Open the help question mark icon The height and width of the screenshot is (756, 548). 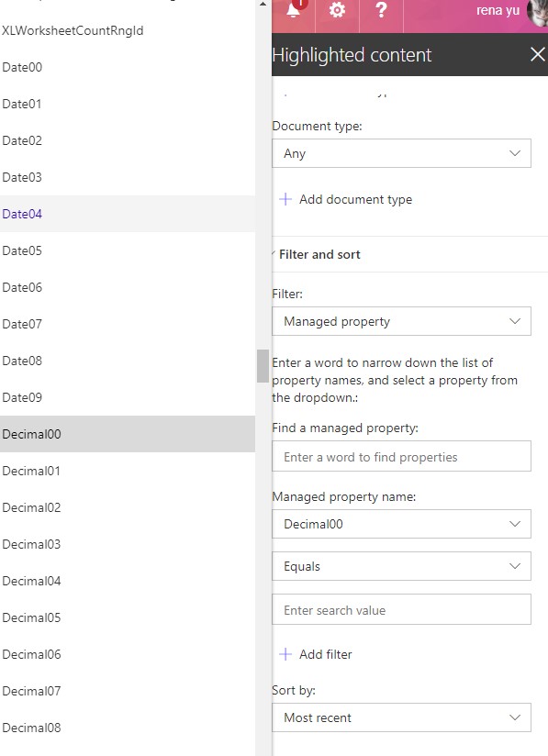coord(381,10)
